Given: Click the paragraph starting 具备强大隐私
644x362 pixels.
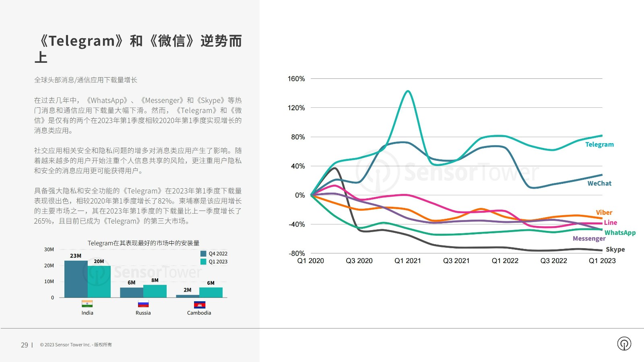Looking at the screenshot, I should 138,206.
